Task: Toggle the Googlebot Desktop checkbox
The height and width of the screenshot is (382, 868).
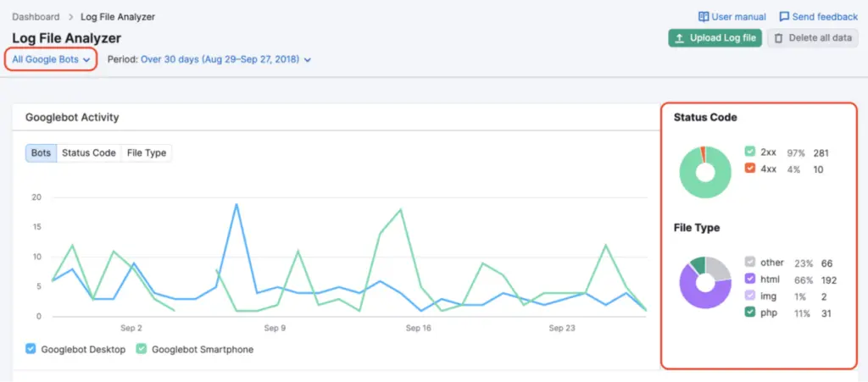Action: click(31, 348)
